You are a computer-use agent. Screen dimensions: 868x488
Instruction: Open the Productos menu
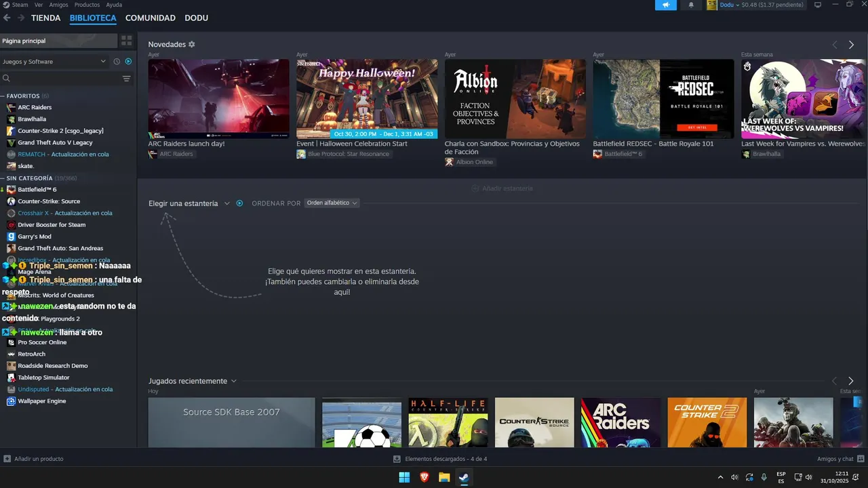[87, 5]
